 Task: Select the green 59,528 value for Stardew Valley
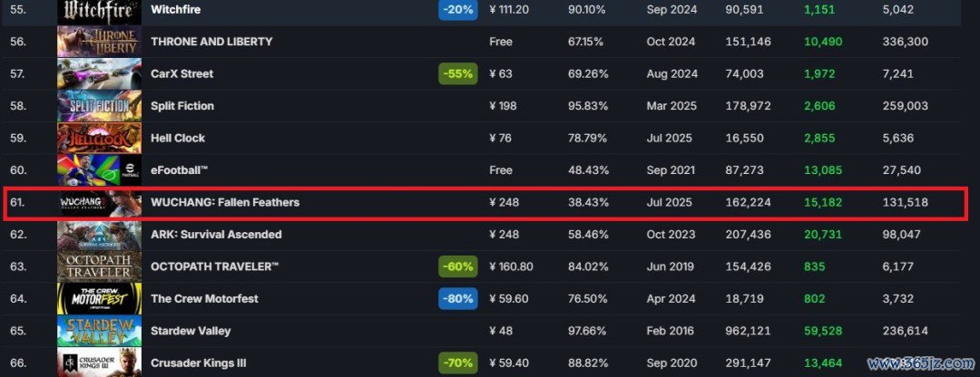click(823, 331)
